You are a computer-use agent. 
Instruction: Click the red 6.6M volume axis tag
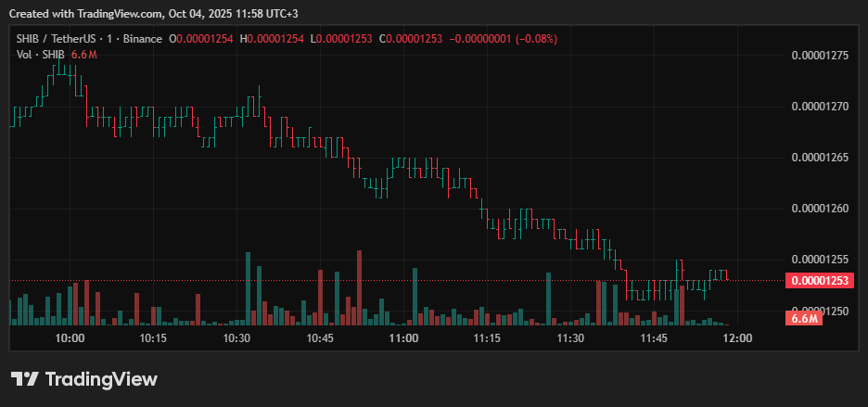[804, 318]
